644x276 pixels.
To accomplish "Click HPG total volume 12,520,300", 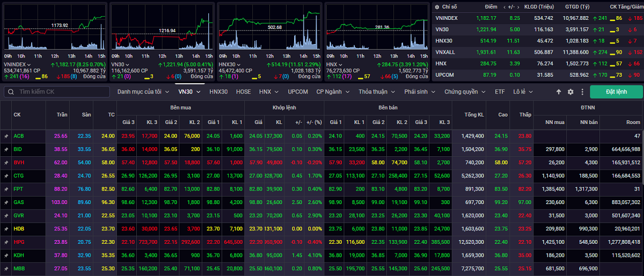I will [x=472, y=242].
